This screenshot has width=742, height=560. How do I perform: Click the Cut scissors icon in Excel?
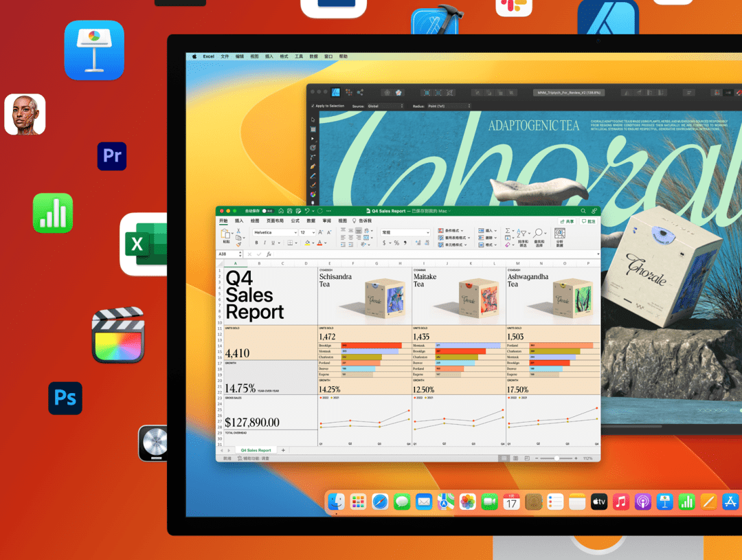tap(238, 231)
